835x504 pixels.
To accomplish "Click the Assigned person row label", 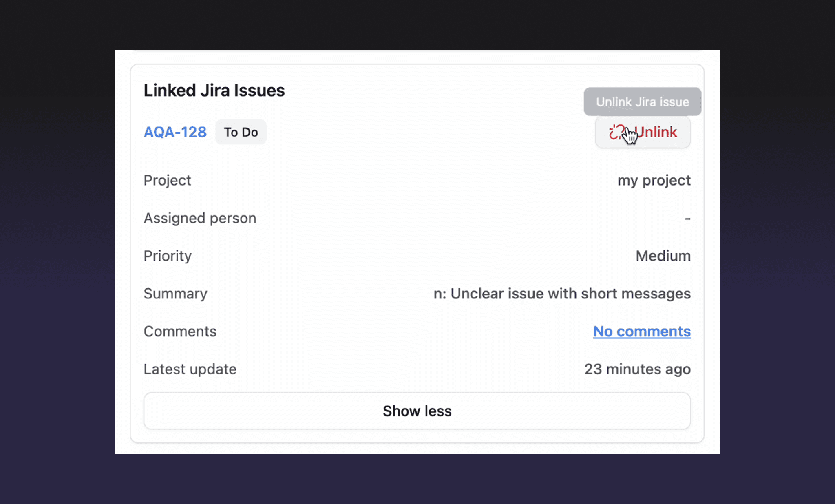I will point(199,218).
